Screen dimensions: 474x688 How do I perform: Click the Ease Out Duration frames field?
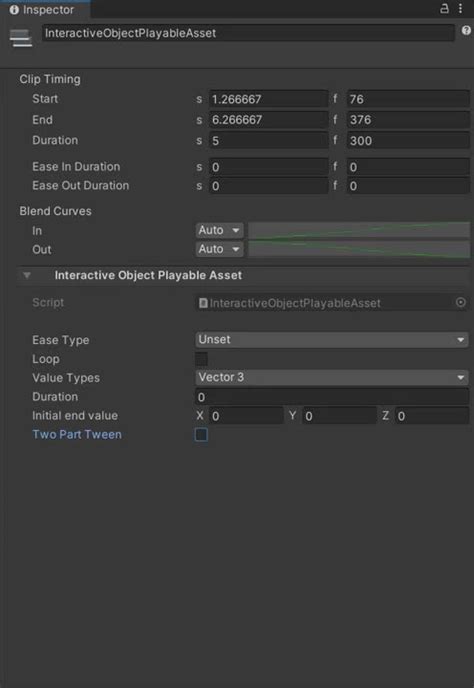click(408, 186)
